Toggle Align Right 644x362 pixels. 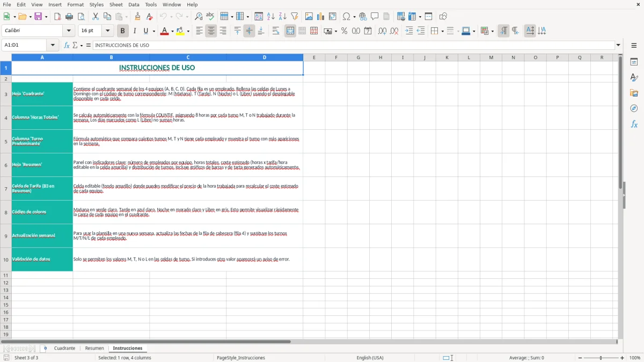pyautogui.click(x=223, y=31)
